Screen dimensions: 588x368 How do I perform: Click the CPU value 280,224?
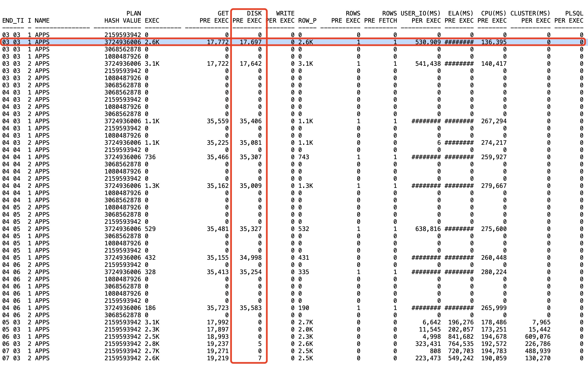pos(494,272)
